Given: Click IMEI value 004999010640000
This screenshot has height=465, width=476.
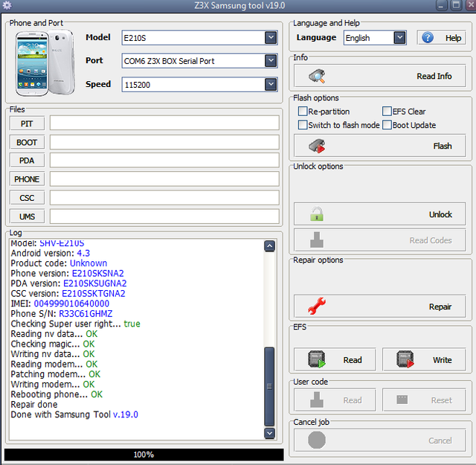Looking at the screenshot, I should click(71, 304).
